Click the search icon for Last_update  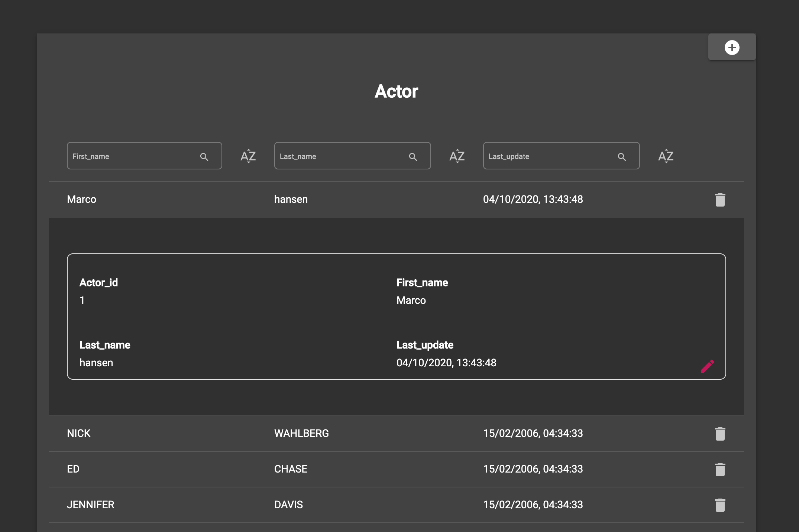coord(621,156)
